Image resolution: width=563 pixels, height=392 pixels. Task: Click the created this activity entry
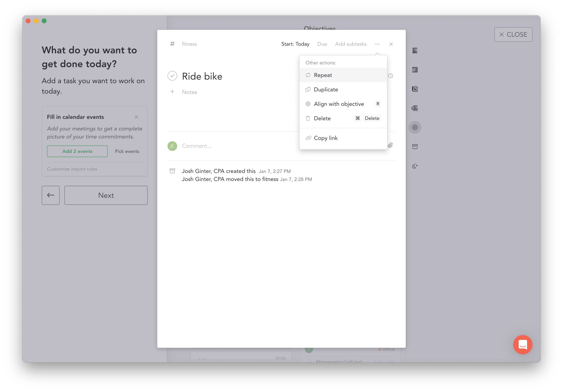point(236,171)
